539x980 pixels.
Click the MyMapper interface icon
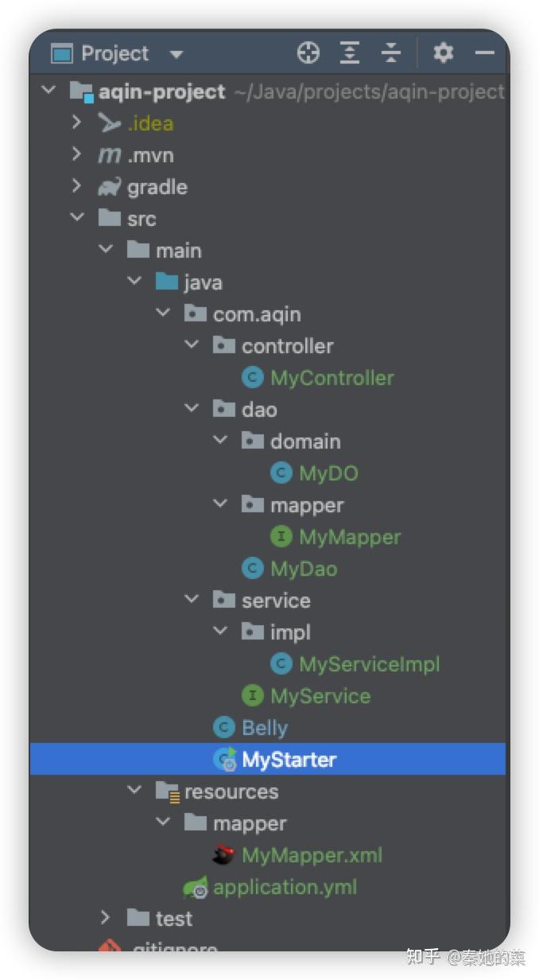[x=281, y=537]
